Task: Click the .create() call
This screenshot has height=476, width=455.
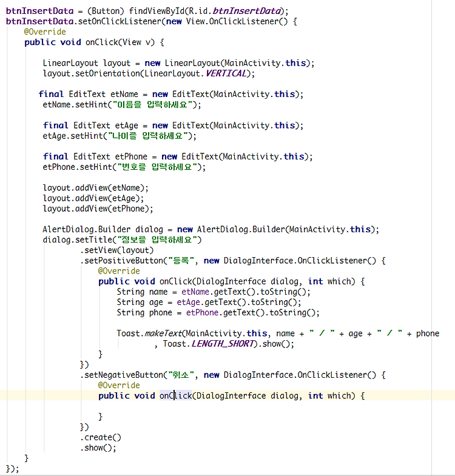Action: click(x=101, y=437)
